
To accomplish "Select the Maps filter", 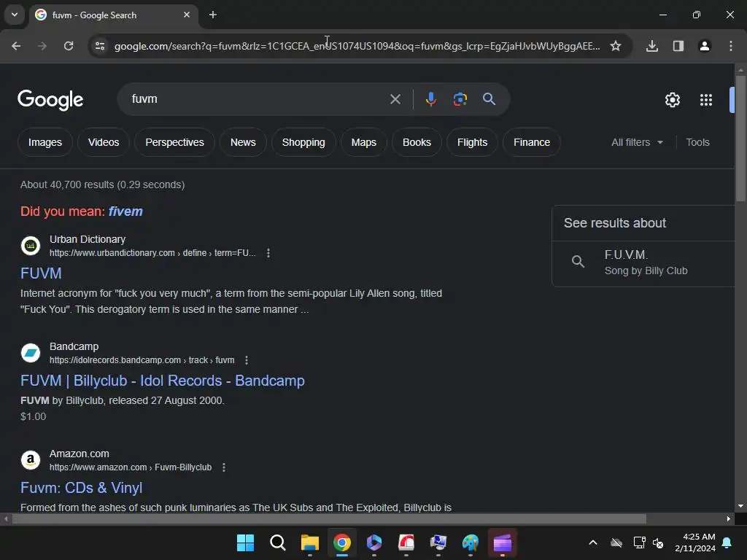I will [364, 142].
